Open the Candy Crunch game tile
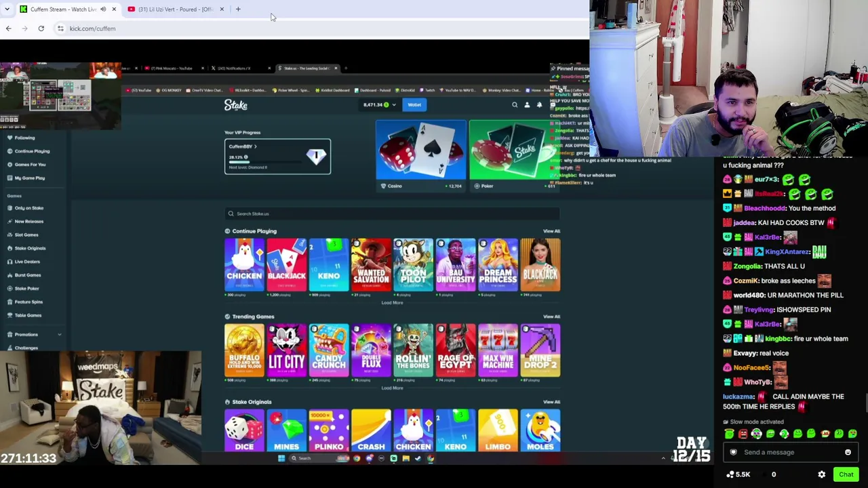Viewport: 868px width, 488px height. point(329,350)
